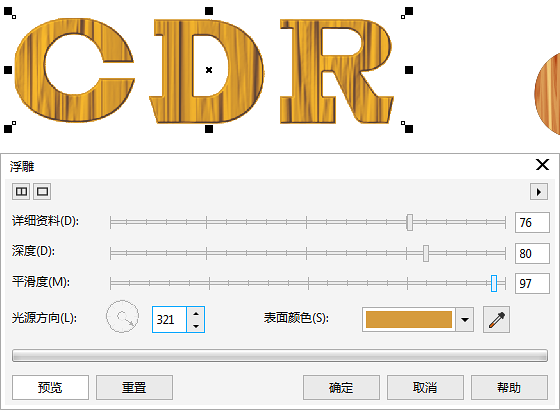Focus the 深度 value field showing 80
The image size is (560, 410).
[x=532, y=253]
